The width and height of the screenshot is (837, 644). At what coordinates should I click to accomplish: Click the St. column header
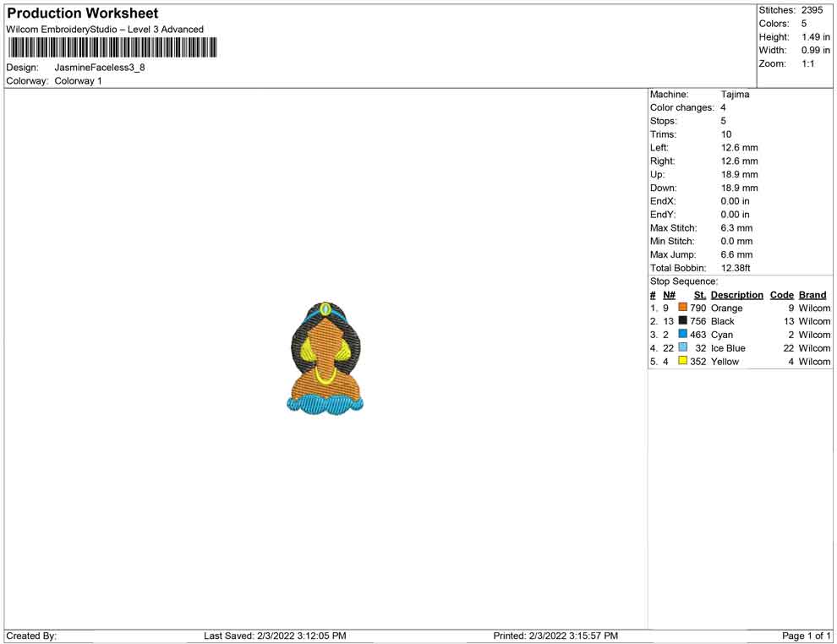pyautogui.click(x=700, y=295)
